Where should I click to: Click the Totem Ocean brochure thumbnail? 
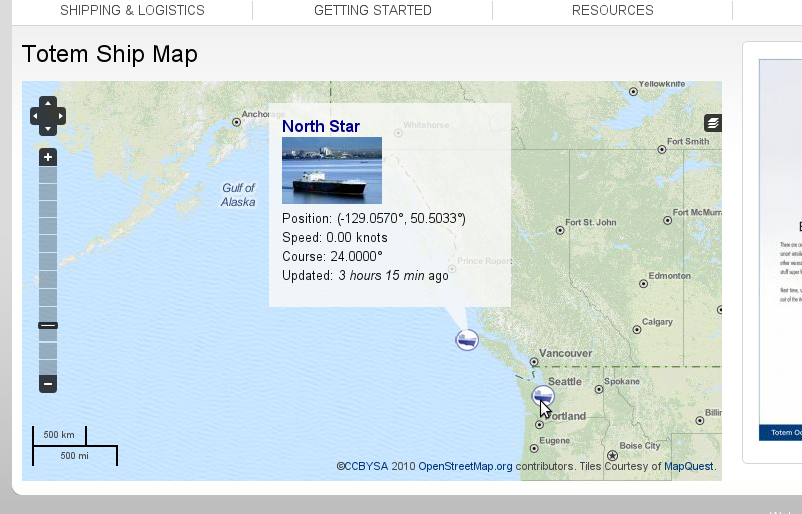pos(781,250)
